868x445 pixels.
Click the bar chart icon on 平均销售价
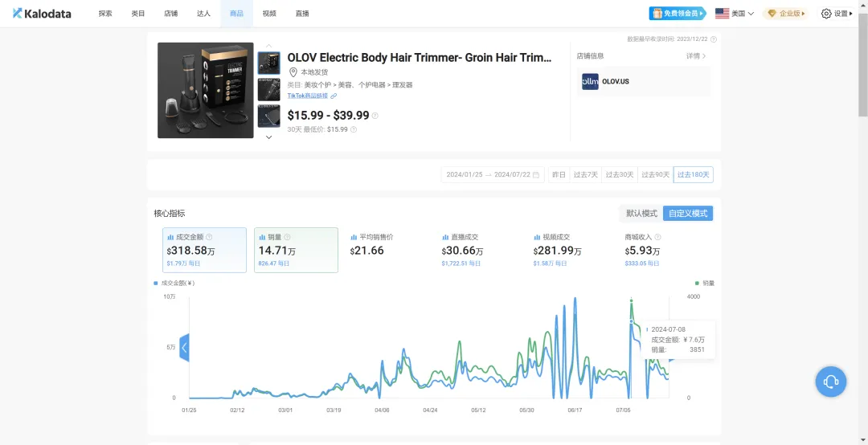click(354, 237)
